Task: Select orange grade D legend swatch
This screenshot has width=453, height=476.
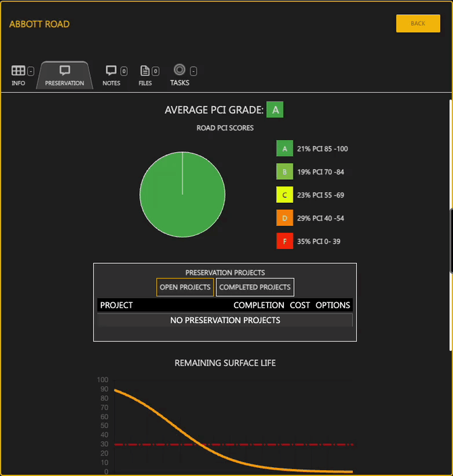Action: 285,218
